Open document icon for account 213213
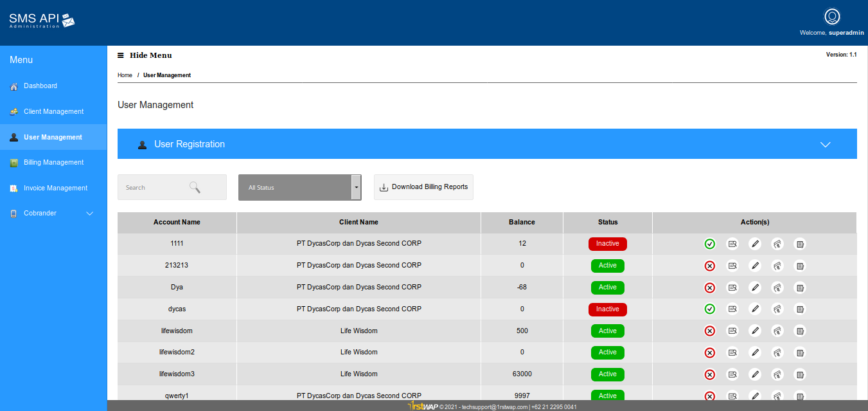Viewport: 868px width, 411px height. click(799, 266)
